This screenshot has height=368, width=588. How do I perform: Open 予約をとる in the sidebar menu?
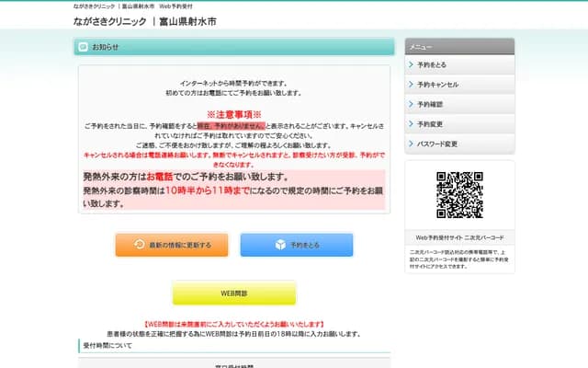(x=432, y=65)
